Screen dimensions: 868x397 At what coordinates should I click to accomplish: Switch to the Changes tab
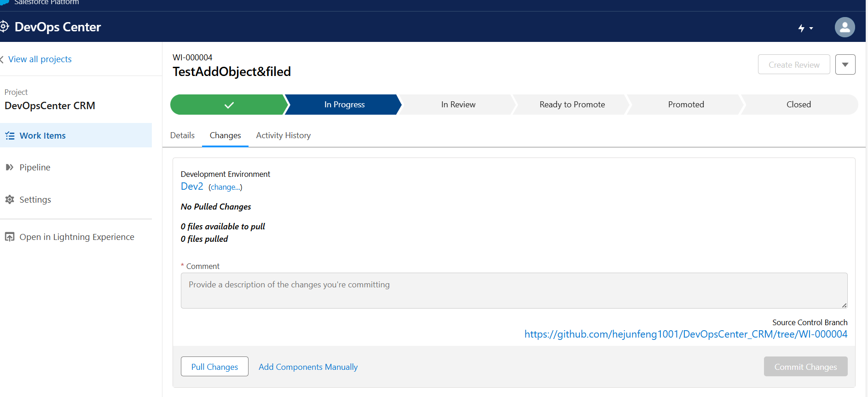[226, 135]
